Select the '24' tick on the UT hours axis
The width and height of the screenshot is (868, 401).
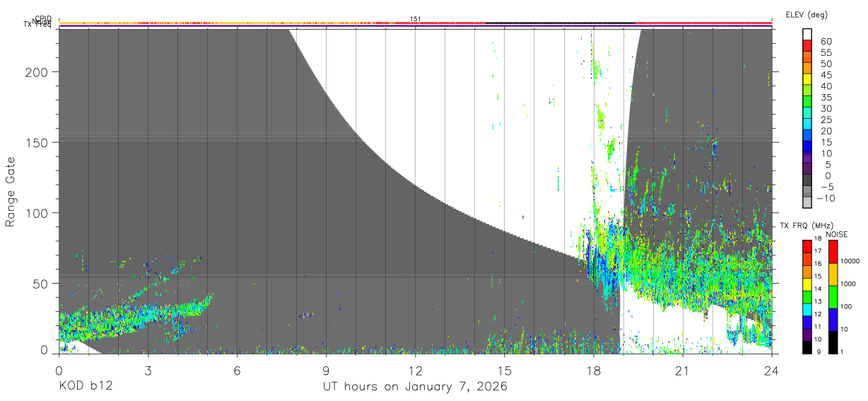[x=772, y=371]
